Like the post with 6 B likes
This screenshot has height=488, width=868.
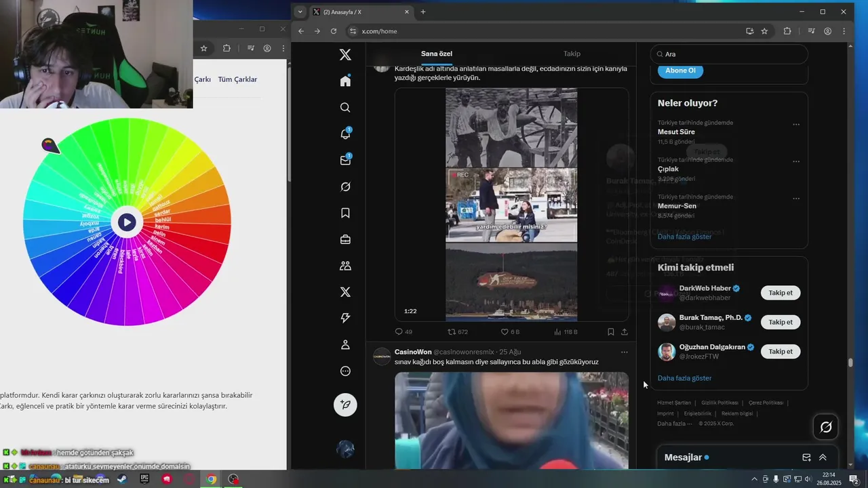coord(510,331)
